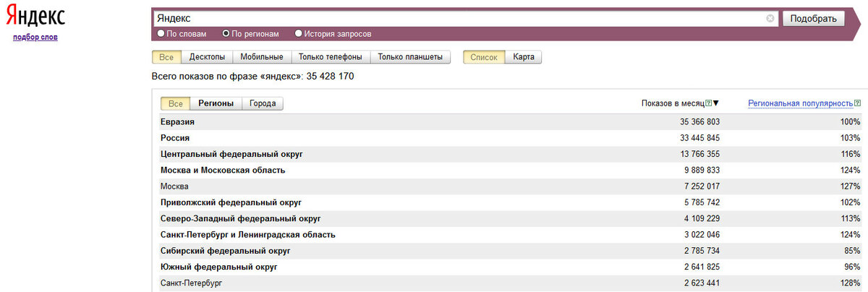The height and width of the screenshot is (292, 868).
Task: Click the 128% popularity value
Action: click(850, 283)
